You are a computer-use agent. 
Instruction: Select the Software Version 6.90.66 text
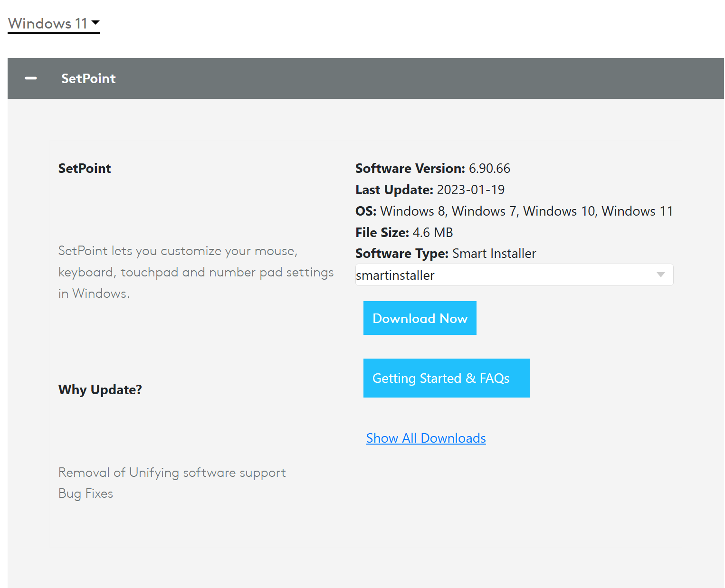[433, 168]
